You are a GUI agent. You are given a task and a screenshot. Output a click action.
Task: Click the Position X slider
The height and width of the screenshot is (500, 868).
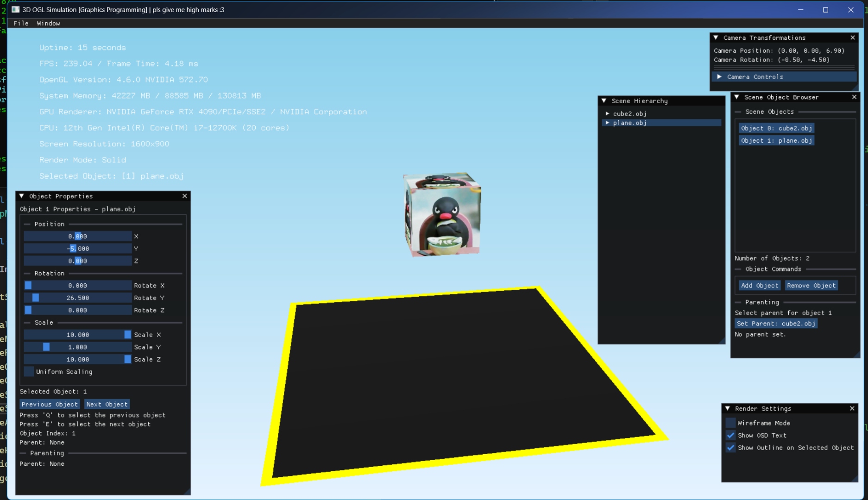pos(78,237)
